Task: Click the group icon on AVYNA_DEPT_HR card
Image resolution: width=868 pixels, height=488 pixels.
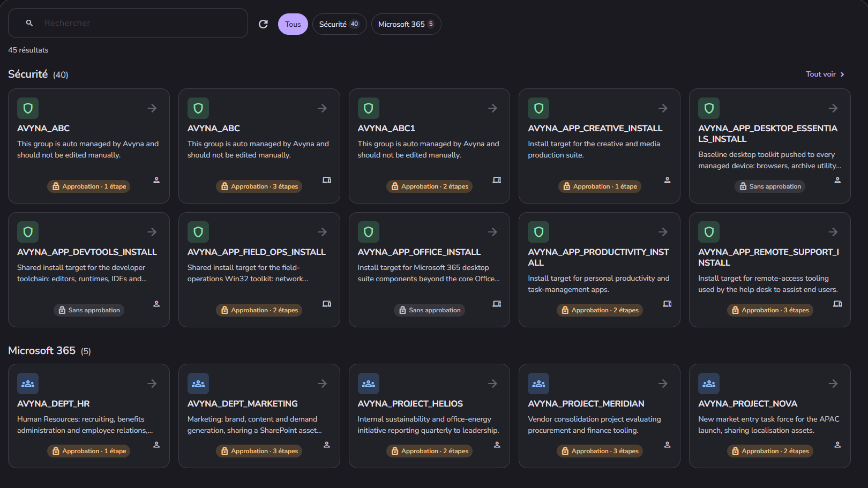Action: tap(28, 384)
